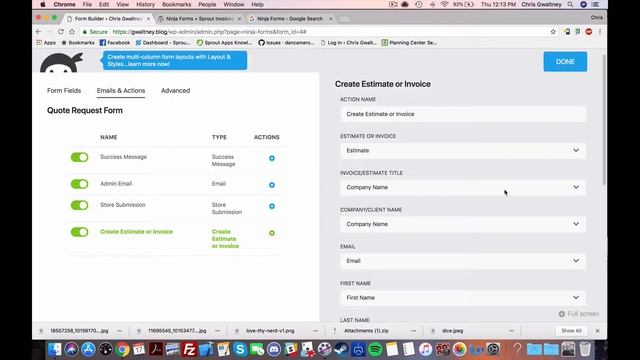Open Spotify from the dock

coord(375,349)
